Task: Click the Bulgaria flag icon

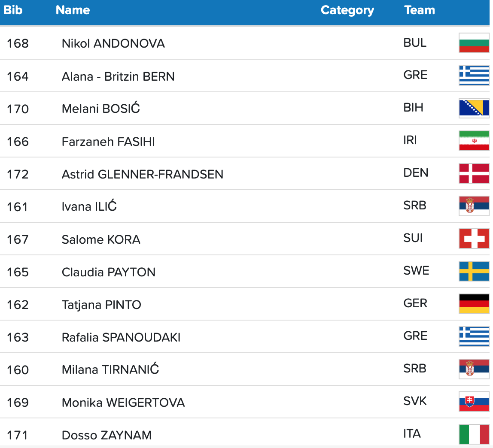Action: (474, 43)
